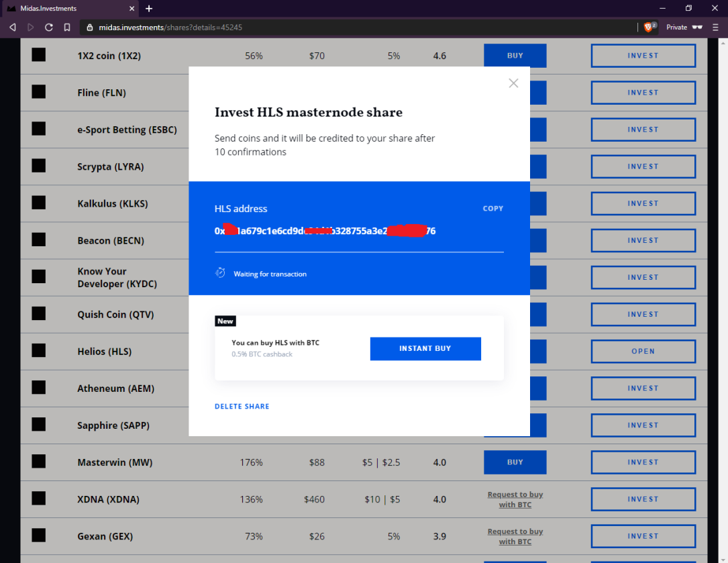Invest in e-Sport Betting (ESBC)
The image size is (728, 563).
coord(643,130)
